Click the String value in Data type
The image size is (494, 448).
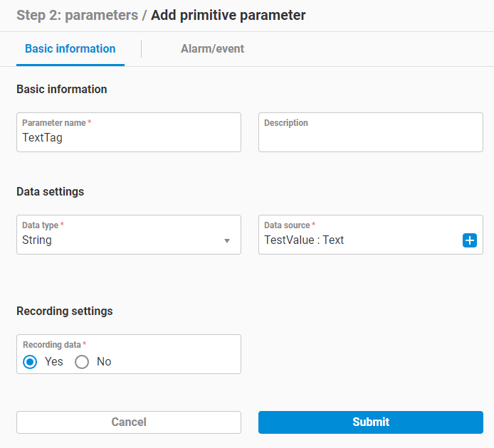(37, 240)
